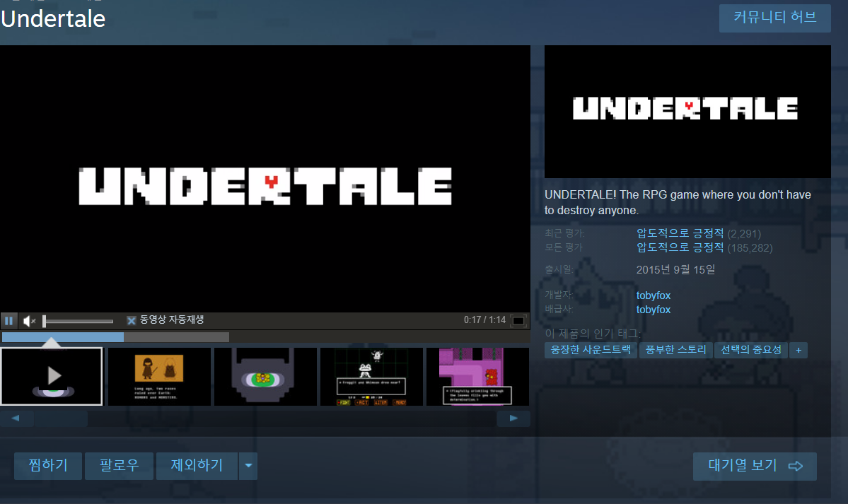
Task: View the Froggit battle screenshot thumbnail
Action: coord(371,376)
